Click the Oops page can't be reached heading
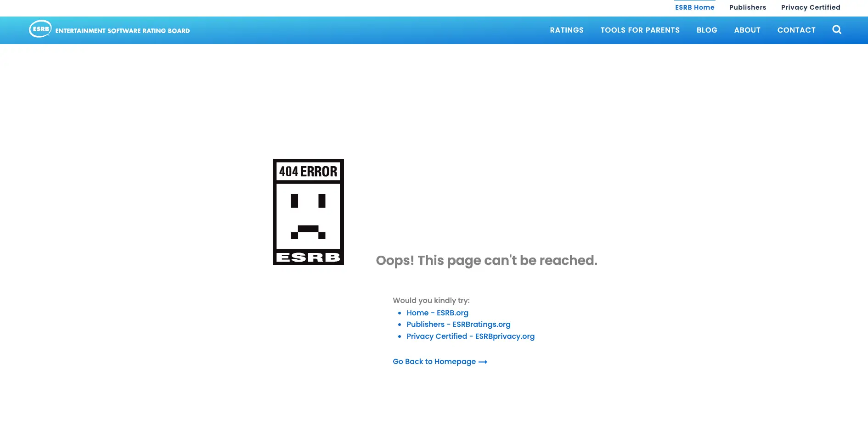This screenshot has height=443, width=868. [x=486, y=261]
